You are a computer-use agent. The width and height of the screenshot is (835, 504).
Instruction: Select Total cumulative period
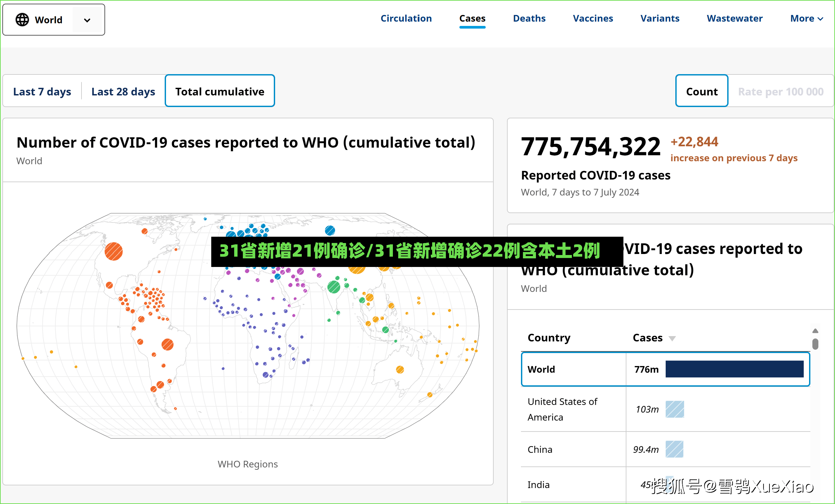click(x=220, y=91)
